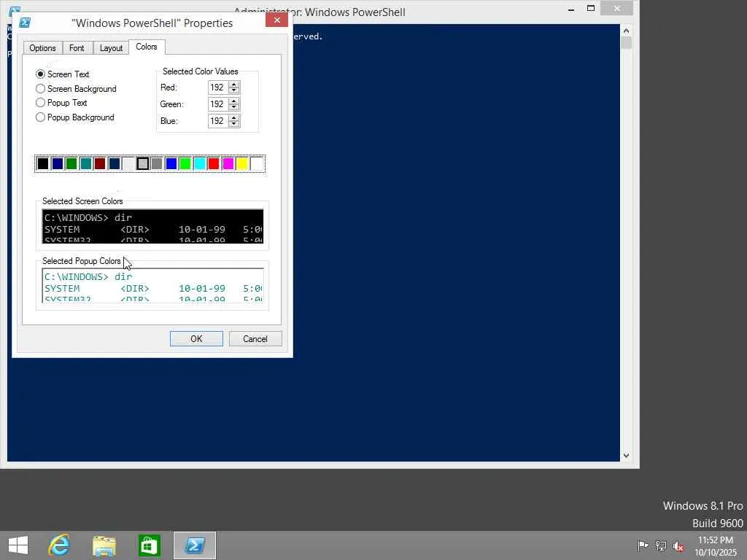Screen dimensions: 747x560
Task: Pick the dark blue swatch beside black
Action: coord(57,164)
